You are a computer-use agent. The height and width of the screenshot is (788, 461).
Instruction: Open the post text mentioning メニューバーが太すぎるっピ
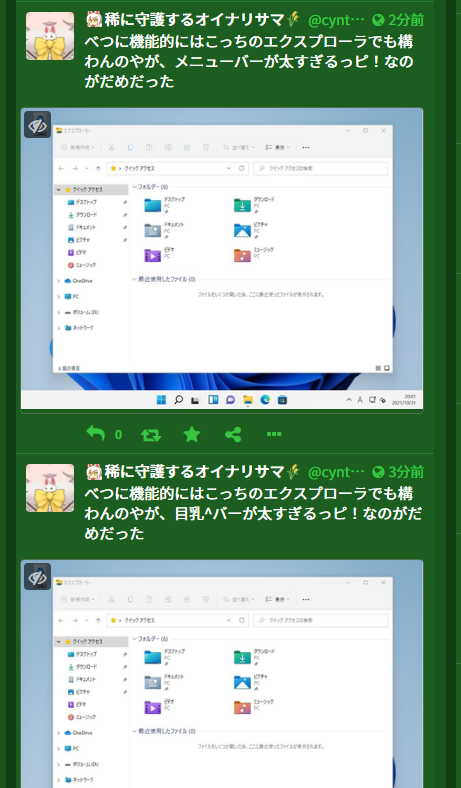(x=249, y=61)
